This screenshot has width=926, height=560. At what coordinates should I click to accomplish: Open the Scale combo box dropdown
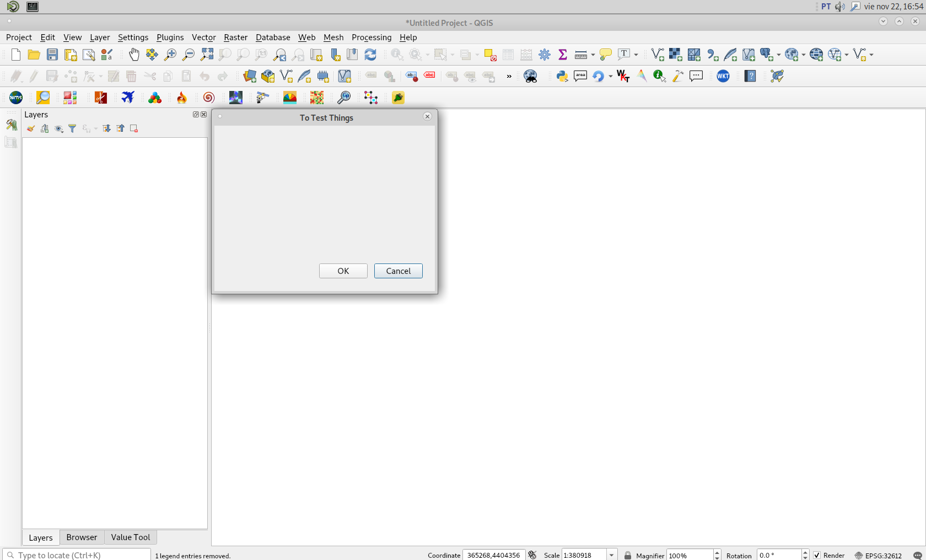point(612,555)
